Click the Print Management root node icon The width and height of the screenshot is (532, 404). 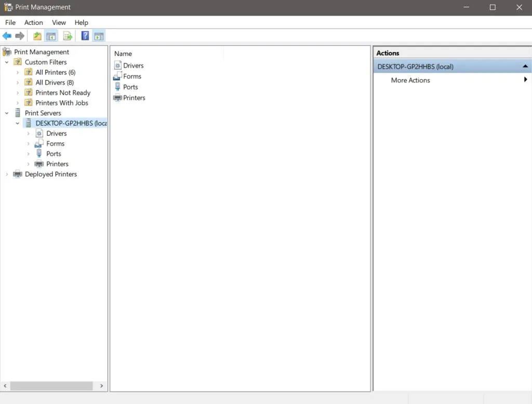(x=7, y=51)
